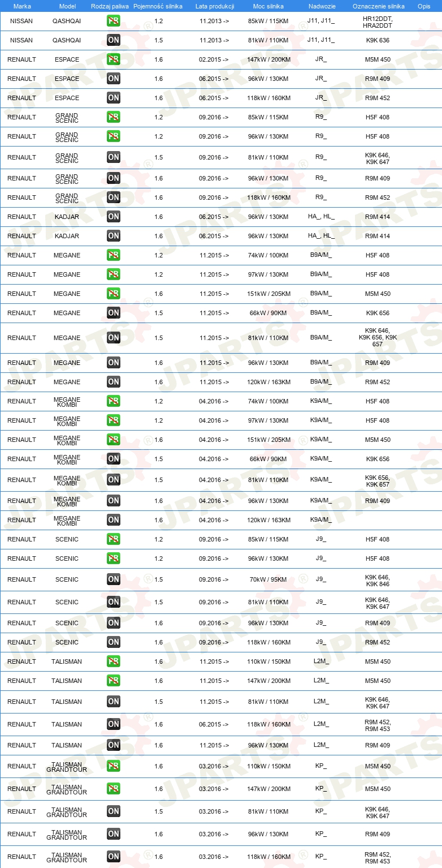
Task: Click the Lata produkcji column header
Action: point(215,6)
